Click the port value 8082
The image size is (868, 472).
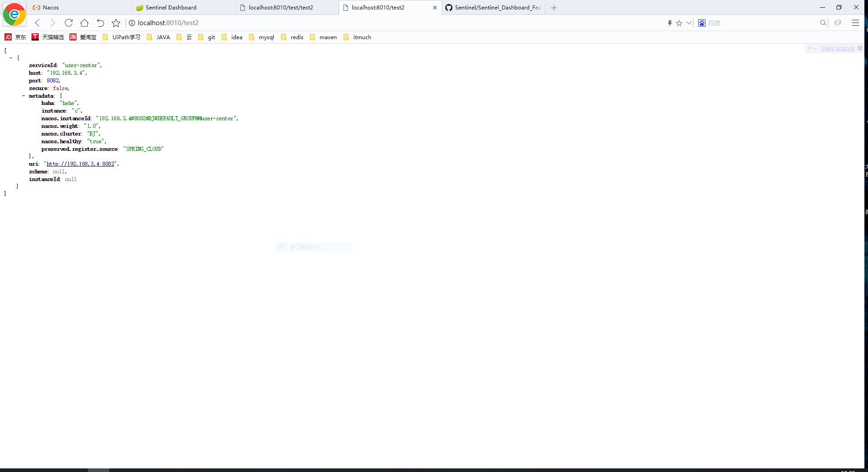[x=53, y=81]
